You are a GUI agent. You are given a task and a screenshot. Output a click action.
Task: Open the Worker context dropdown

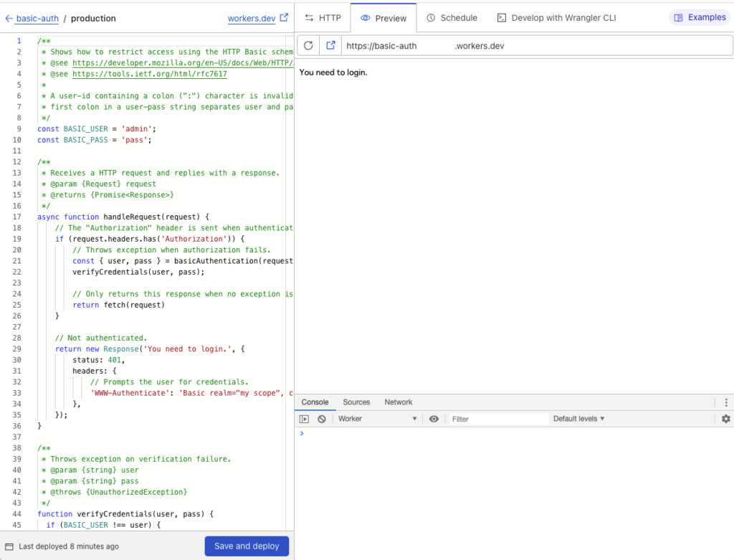point(377,419)
